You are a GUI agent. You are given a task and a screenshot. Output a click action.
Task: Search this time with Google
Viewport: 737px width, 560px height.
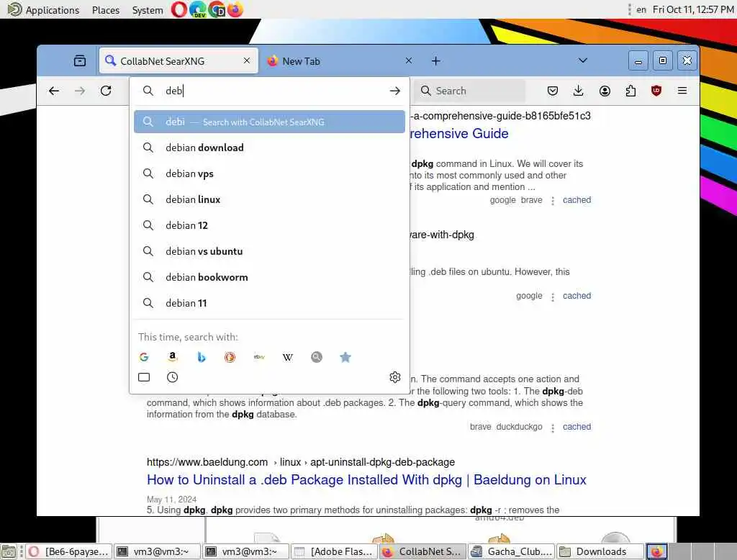coord(144,357)
